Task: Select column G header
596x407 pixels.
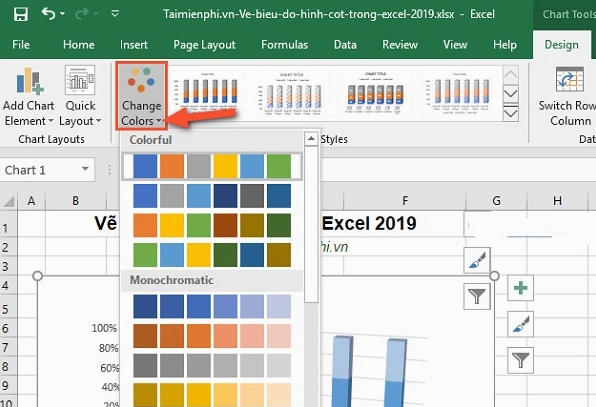Action: click(x=496, y=200)
